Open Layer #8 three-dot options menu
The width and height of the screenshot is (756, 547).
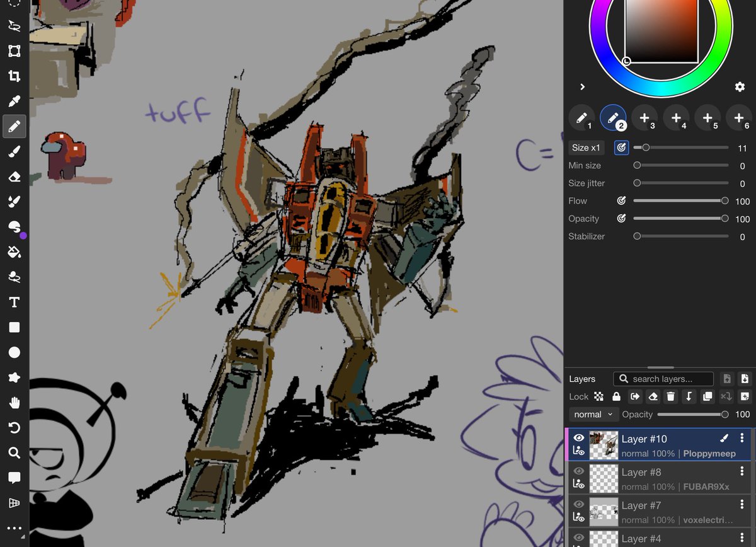pyautogui.click(x=742, y=471)
